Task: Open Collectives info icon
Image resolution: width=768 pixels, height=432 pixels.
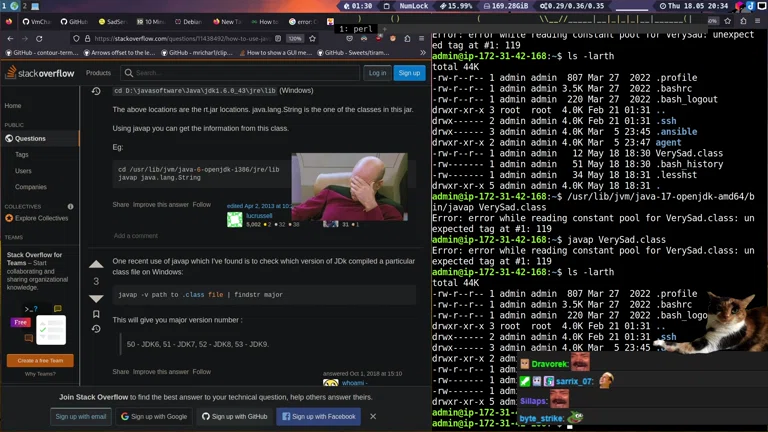Action: (71, 207)
